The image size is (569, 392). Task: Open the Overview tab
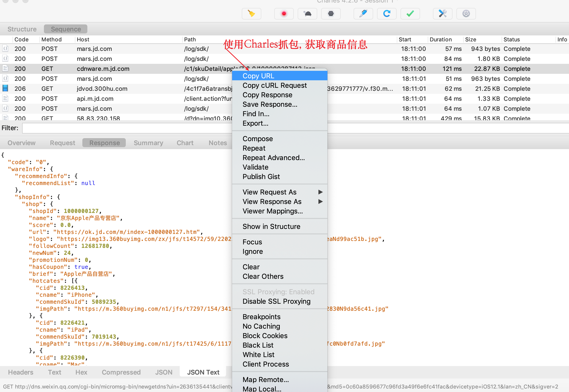21,143
